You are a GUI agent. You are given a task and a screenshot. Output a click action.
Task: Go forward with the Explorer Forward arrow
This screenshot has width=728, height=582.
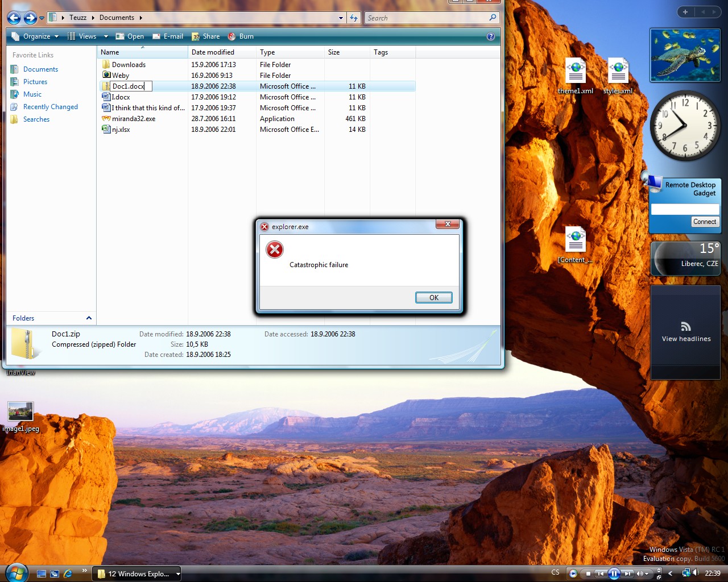30,18
